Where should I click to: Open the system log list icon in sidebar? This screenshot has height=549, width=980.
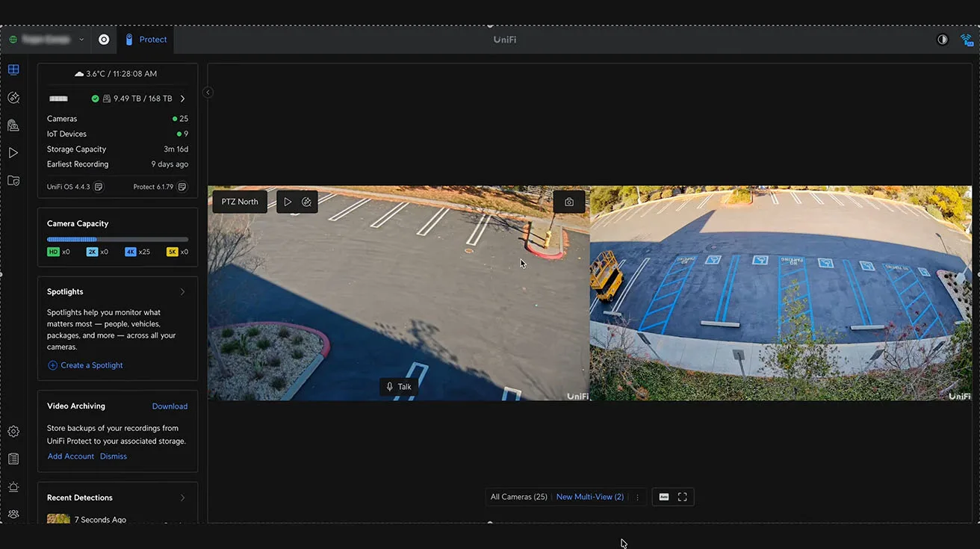13,459
